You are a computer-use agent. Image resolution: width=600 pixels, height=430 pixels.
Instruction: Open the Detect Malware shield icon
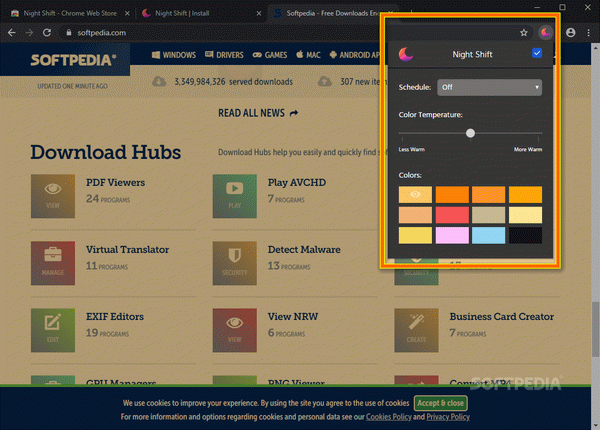(x=235, y=263)
